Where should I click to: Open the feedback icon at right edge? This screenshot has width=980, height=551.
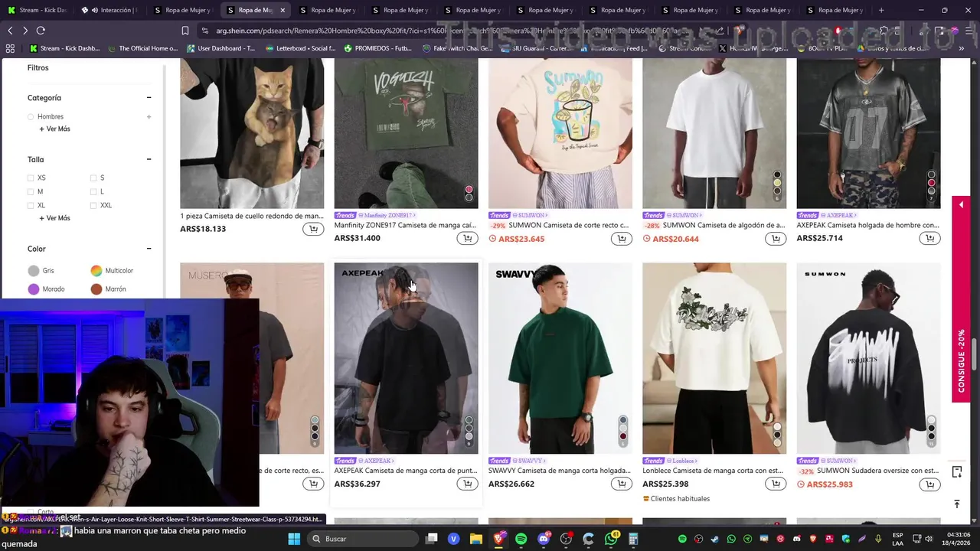(956, 471)
